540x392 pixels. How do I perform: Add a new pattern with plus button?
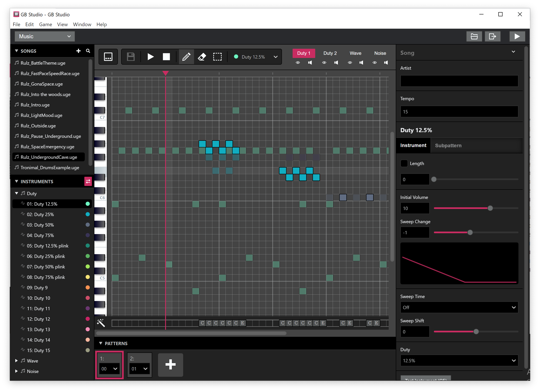point(170,365)
